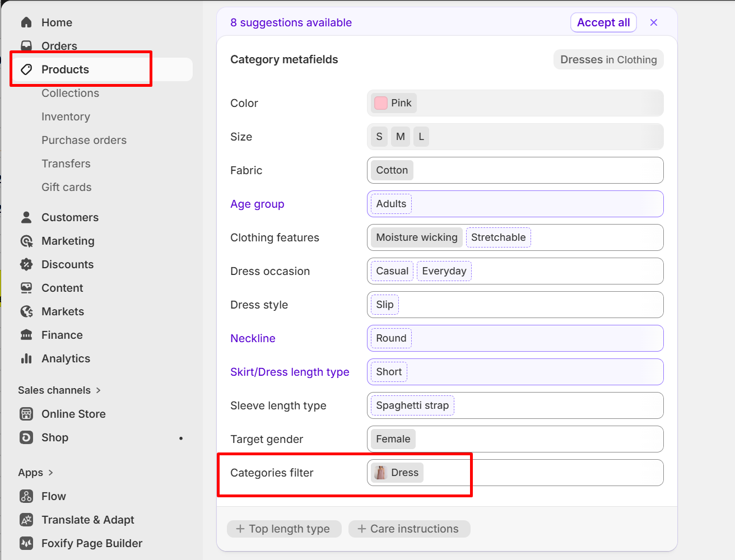Add Top length type metafield
The height and width of the screenshot is (560, 735).
284,529
